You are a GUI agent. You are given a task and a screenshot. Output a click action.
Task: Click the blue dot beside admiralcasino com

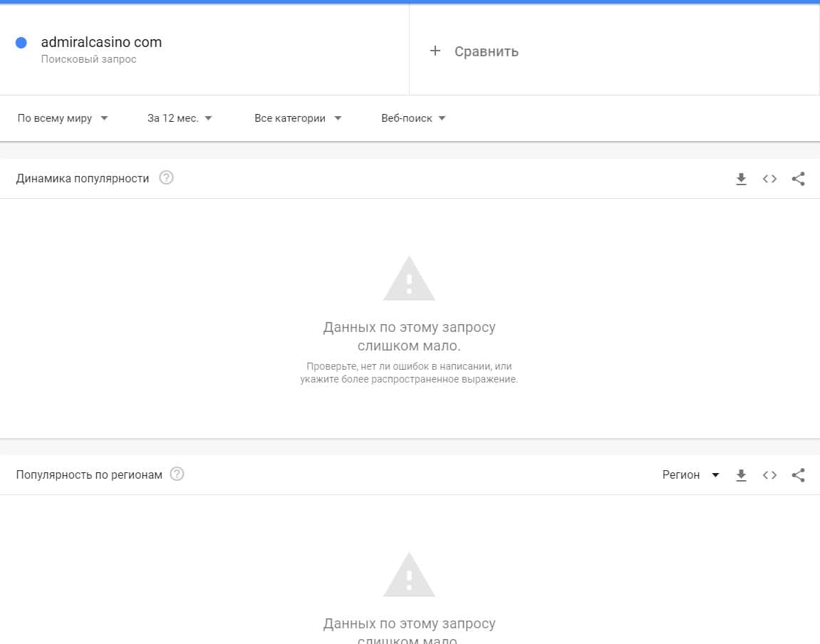point(21,43)
